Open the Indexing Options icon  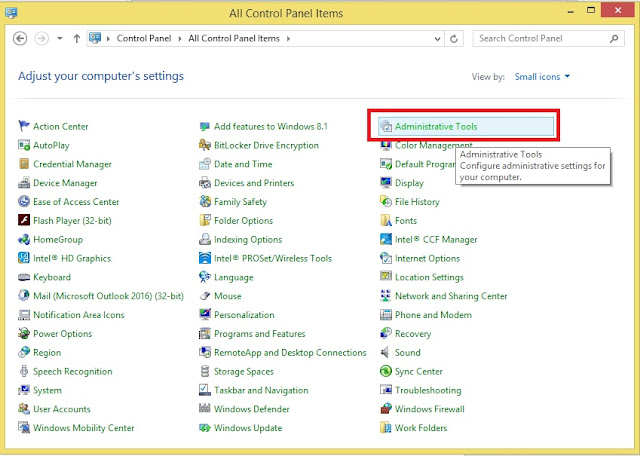[x=204, y=239]
